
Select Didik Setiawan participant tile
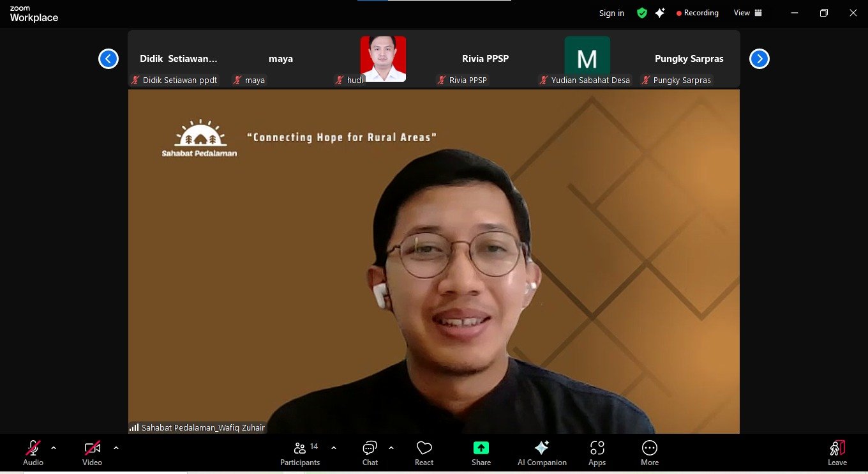[179, 59]
